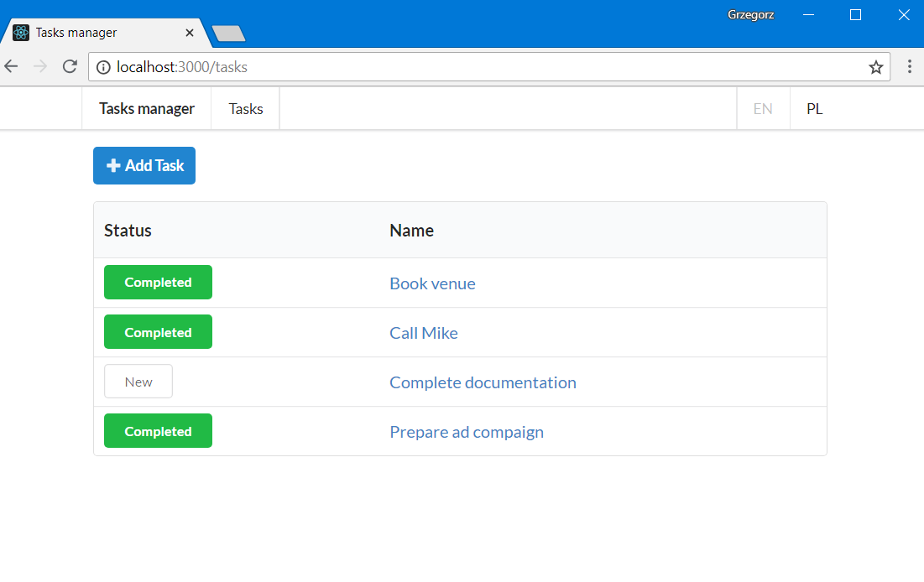Viewport: 924px width, 582px height.
Task: Bookmark this page with the star icon
Action: click(x=875, y=67)
